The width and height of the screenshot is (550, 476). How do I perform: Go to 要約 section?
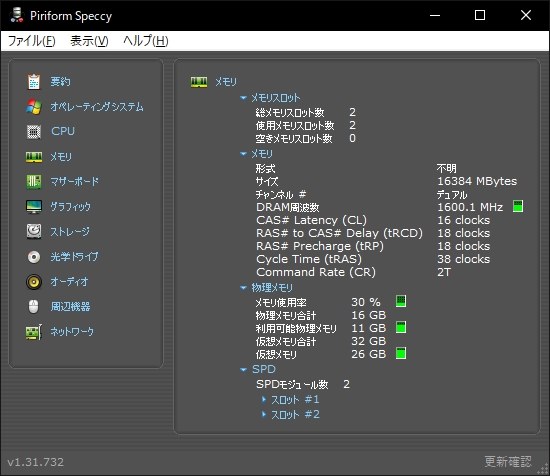(60, 82)
